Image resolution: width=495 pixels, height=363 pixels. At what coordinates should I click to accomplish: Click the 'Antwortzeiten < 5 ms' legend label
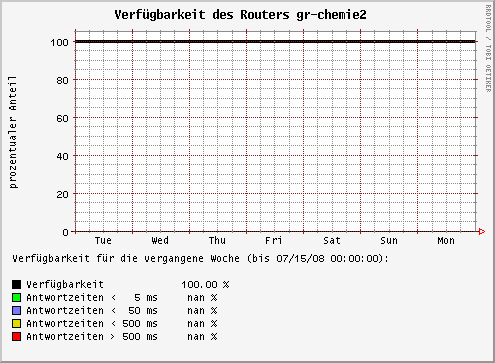tap(92, 298)
